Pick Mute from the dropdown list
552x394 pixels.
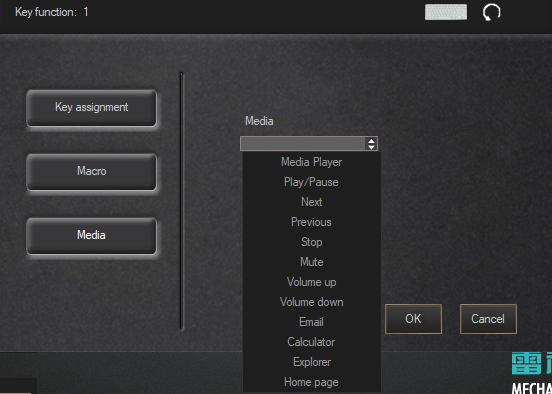(x=312, y=262)
